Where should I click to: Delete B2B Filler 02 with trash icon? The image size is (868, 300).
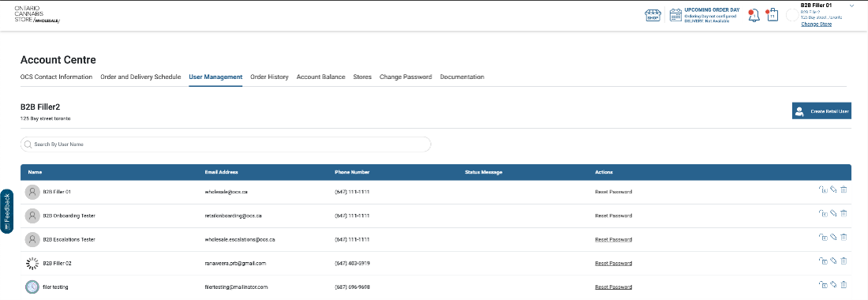tap(844, 261)
